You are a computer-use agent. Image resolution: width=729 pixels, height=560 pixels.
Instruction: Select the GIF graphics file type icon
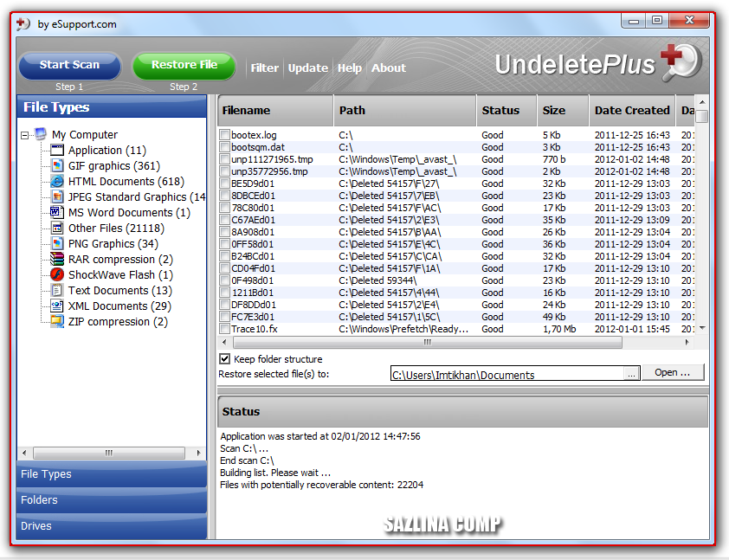(x=57, y=165)
